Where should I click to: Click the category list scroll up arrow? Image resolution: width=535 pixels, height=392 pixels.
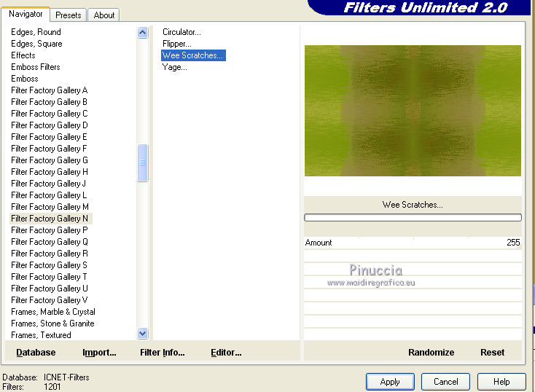(143, 33)
